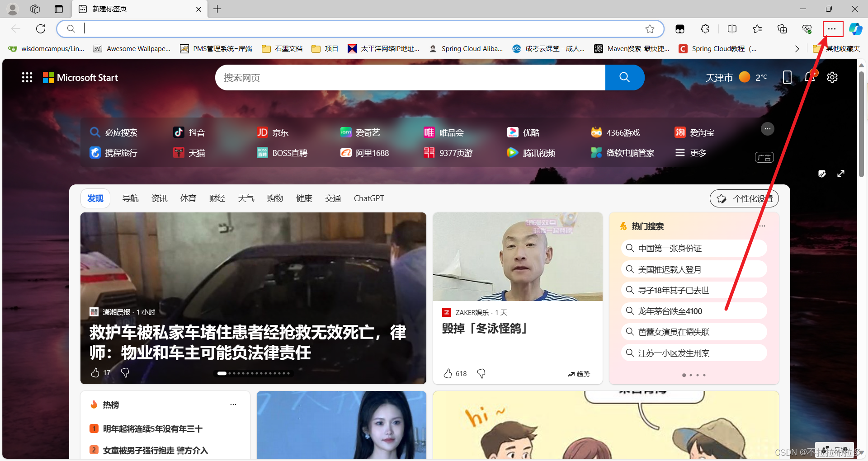Search trending topic 龙年茅台跌至4100
Screen dimensions: 868x461
coord(694,311)
